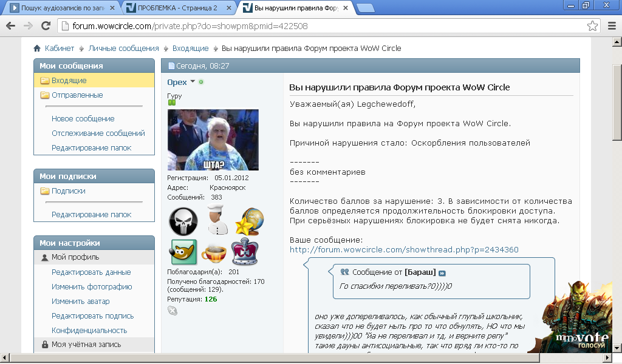Close the Вы нарушили правила tab
622x364 pixels.
346,8
